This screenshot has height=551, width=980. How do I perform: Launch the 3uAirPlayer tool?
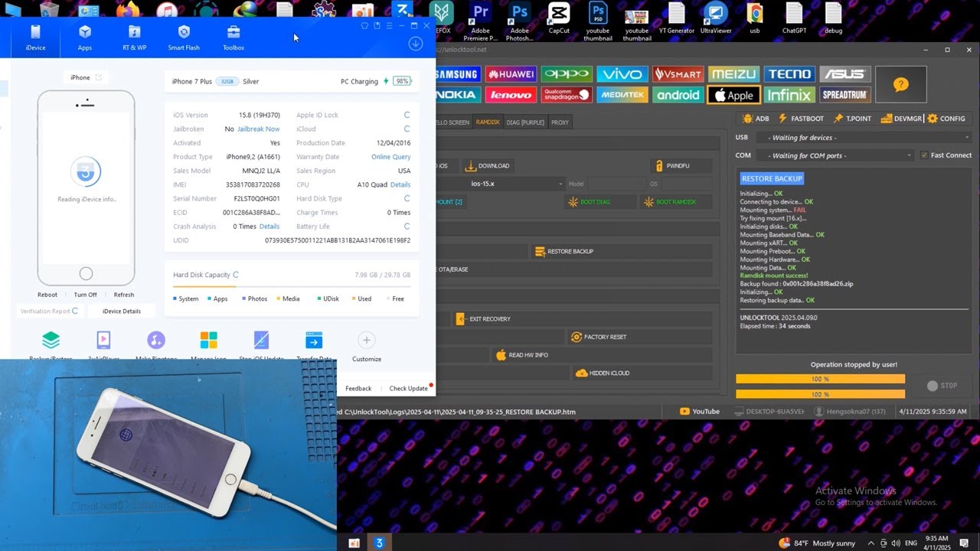pos(103,345)
